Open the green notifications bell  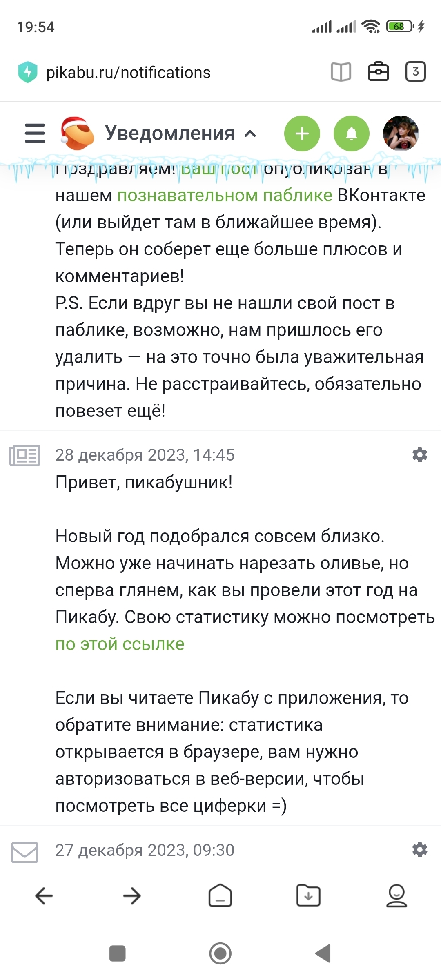tap(351, 134)
